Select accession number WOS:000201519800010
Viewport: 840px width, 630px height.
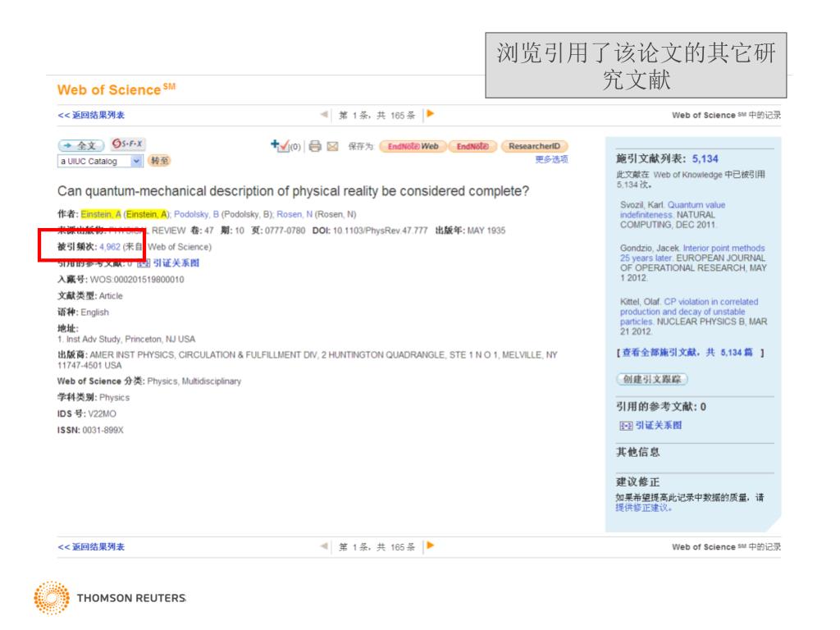(137, 280)
